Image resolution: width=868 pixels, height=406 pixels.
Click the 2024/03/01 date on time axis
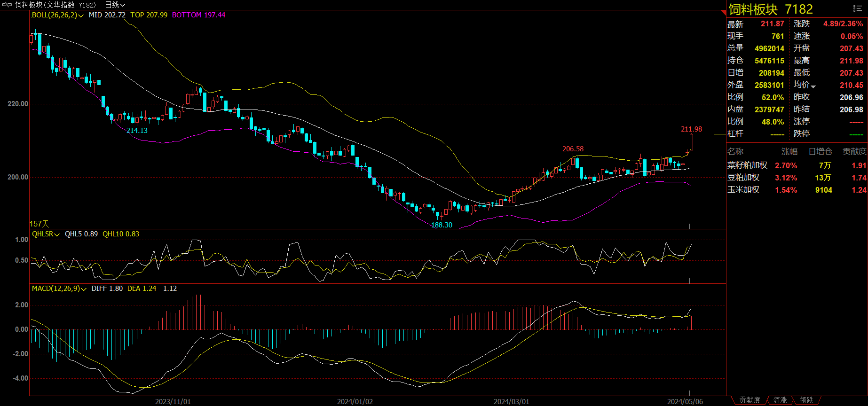pyautogui.click(x=511, y=401)
